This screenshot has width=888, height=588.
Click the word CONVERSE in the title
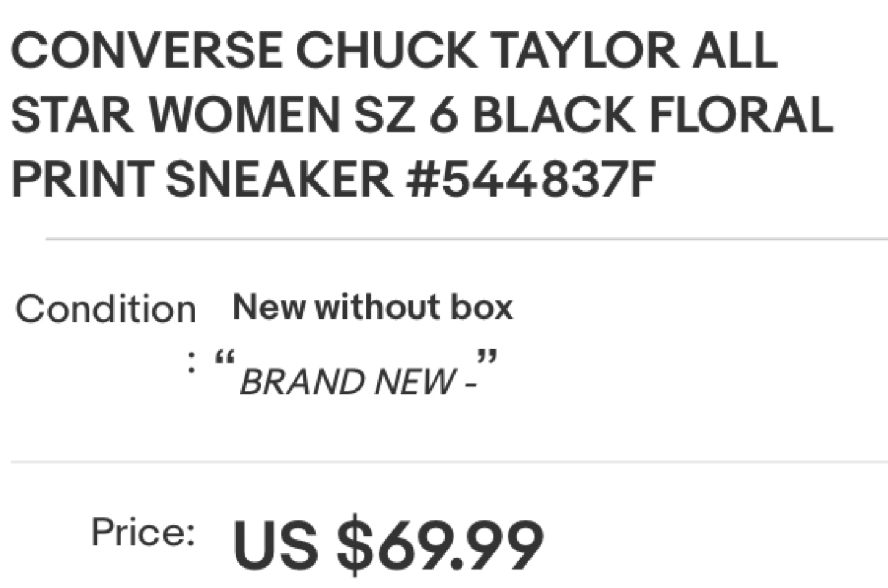point(147,50)
